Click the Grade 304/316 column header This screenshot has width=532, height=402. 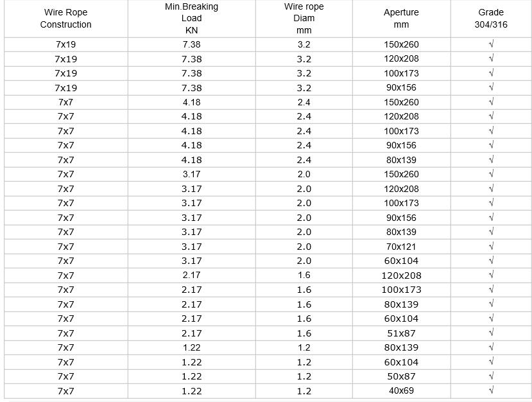491,19
